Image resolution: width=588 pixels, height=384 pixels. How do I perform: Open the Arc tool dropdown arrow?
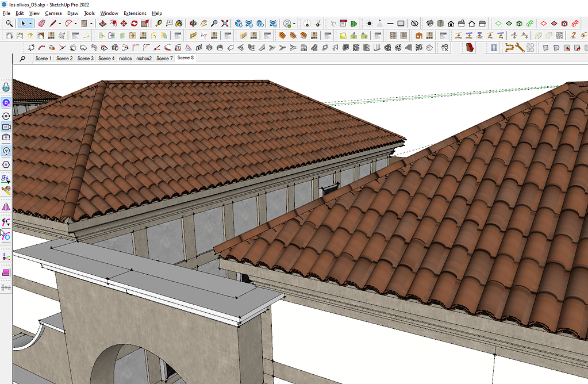pyautogui.click(x=75, y=24)
